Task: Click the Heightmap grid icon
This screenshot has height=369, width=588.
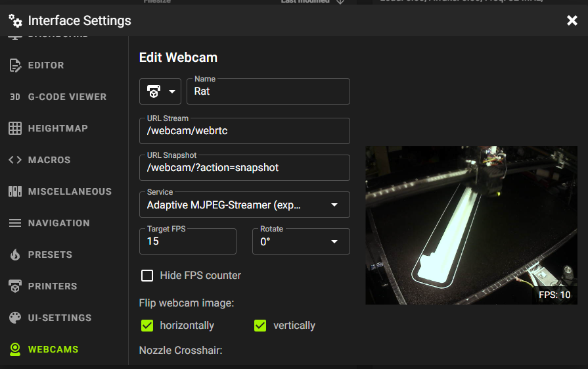Action: [x=15, y=128]
